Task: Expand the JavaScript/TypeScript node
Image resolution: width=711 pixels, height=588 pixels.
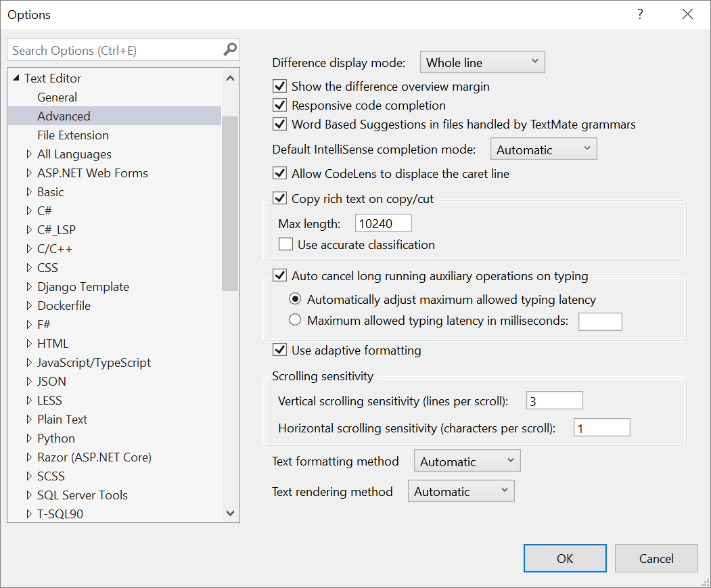Action: point(29,363)
